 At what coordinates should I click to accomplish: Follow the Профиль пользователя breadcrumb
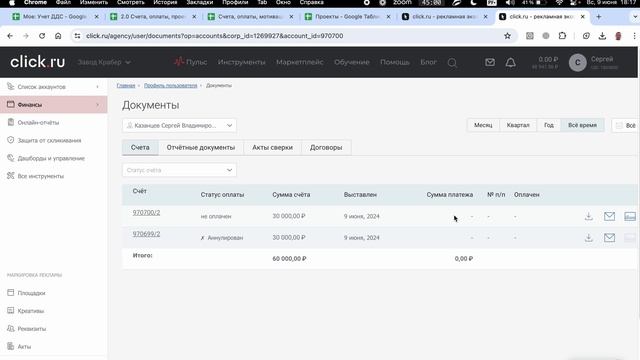(170, 86)
